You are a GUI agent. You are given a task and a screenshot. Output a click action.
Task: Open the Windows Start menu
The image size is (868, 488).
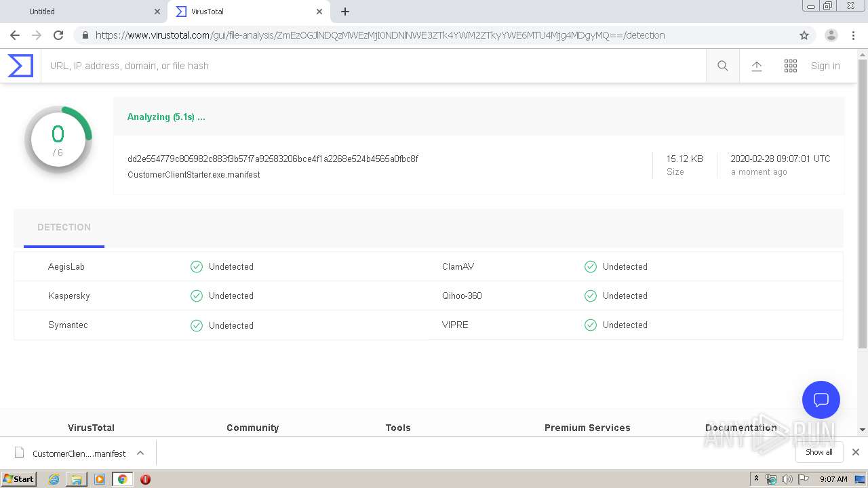click(x=19, y=479)
